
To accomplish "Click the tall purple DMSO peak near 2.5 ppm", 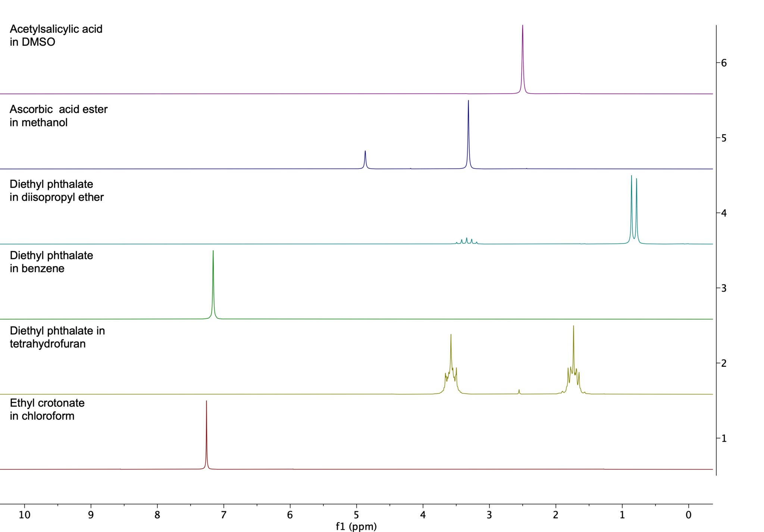I will 523,56.
